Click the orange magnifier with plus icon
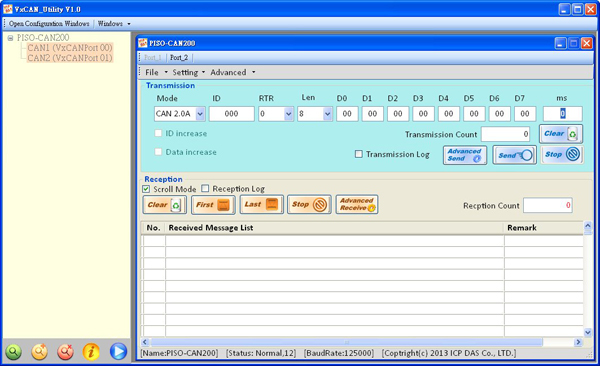The image size is (600, 366). click(39, 351)
